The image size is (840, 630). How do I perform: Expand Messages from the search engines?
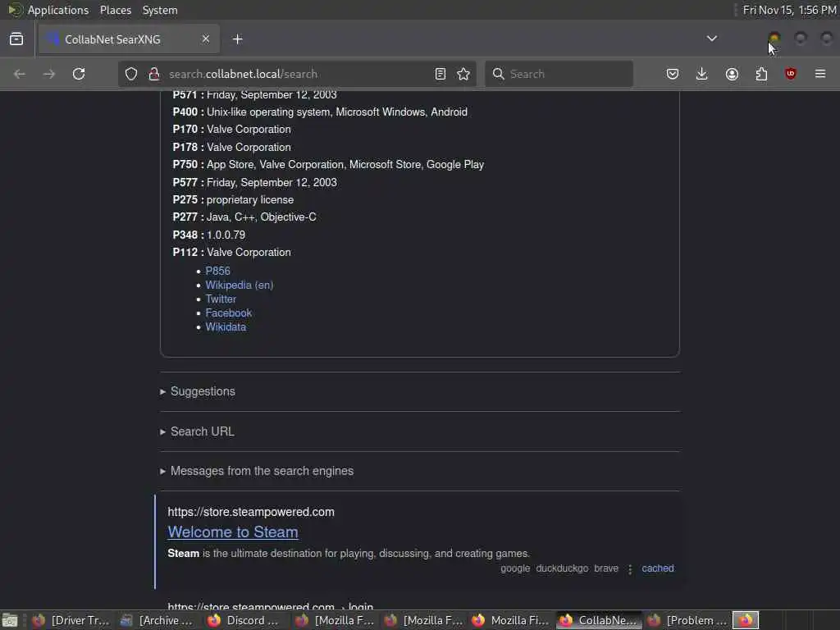257,471
